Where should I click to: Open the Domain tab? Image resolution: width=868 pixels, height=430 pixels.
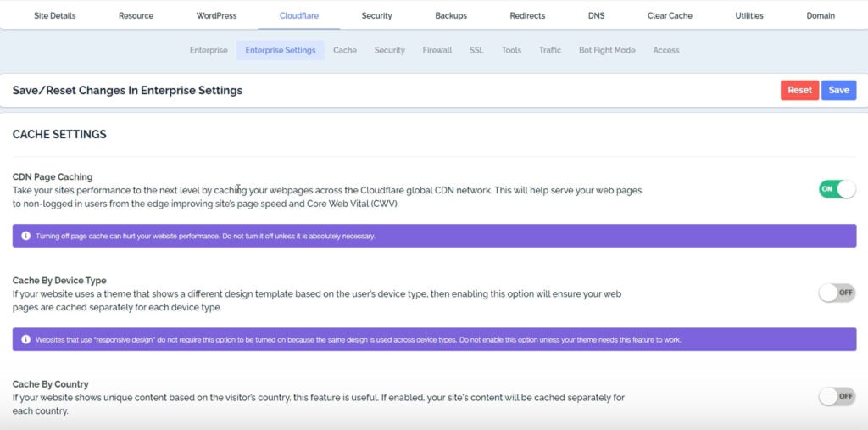821,15
